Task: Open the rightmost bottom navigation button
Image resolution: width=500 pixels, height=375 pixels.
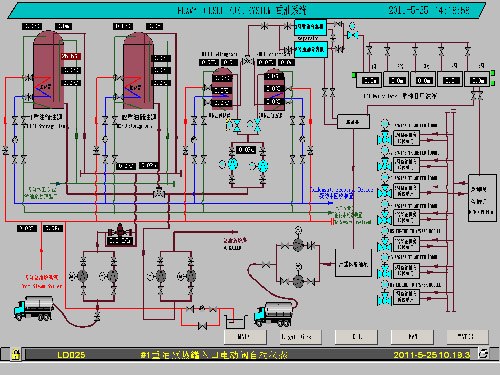Action: [467, 337]
